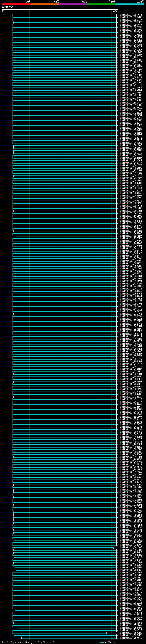Viewport: 146px width, 644px height.
Task: Select label UniRef100_Q3LFQ5
Action: (x=131, y=95)
